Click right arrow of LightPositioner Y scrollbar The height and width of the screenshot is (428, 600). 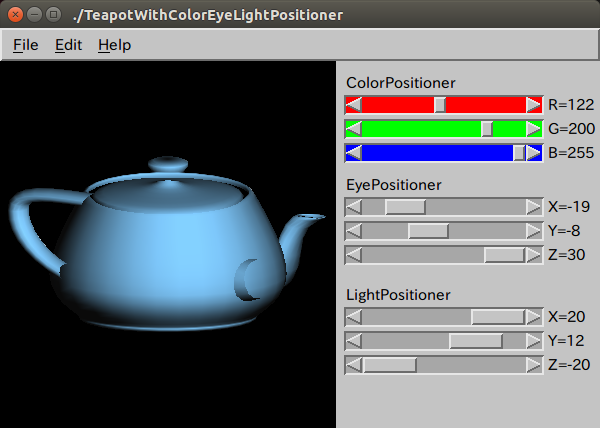coord(533,341)
